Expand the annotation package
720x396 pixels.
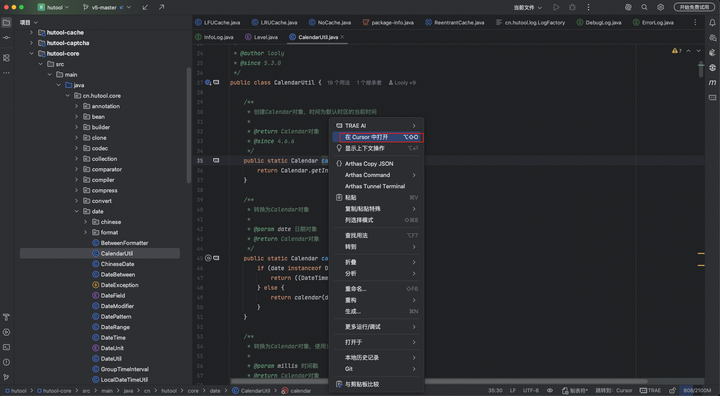point(76,106)
